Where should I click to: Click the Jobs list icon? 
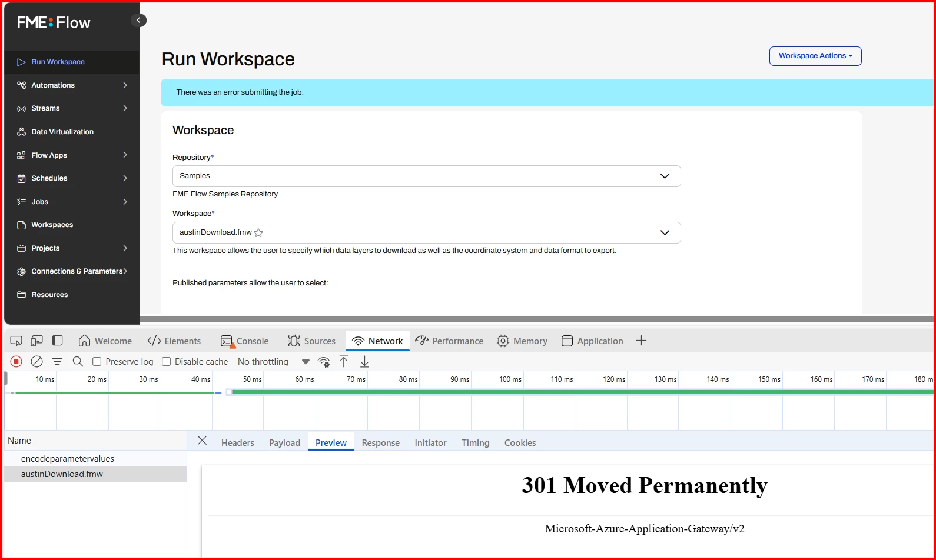coord(21,202)
